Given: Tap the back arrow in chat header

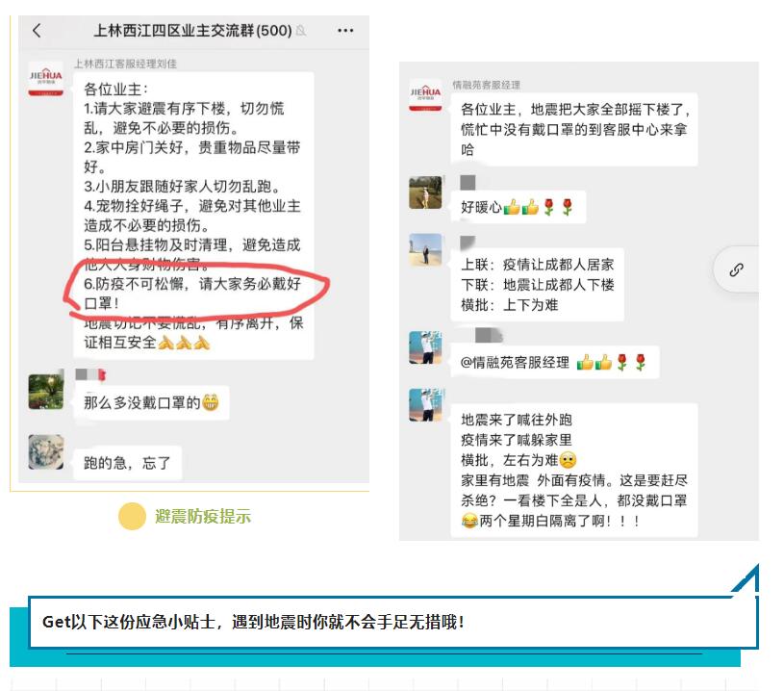Looking at the screenshot, I should pyautogui.click(x=37, y=31).
